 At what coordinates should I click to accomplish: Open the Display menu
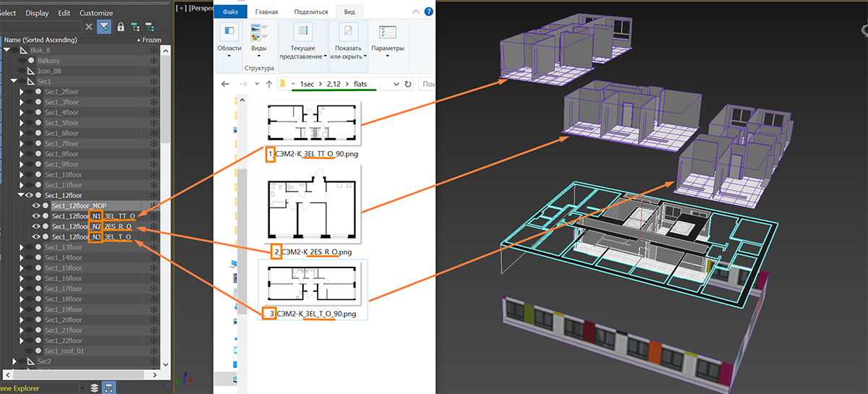(37, 13)
